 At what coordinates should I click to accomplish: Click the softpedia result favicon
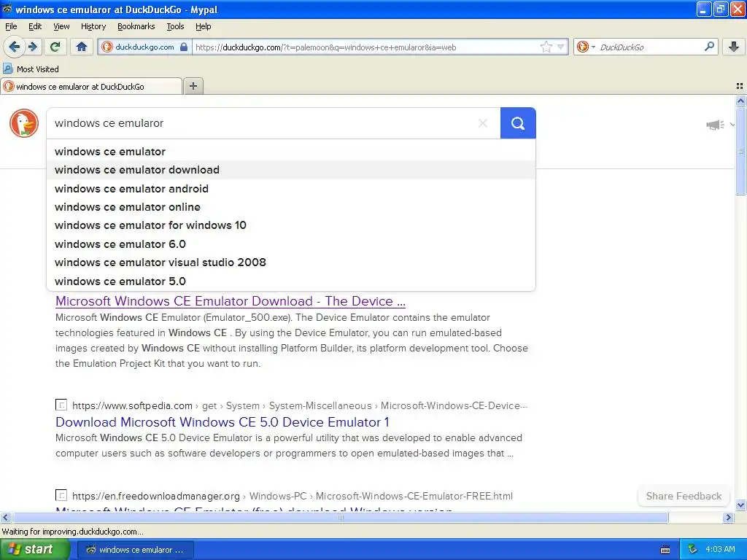pyautogui.click(x=61, y=405)
